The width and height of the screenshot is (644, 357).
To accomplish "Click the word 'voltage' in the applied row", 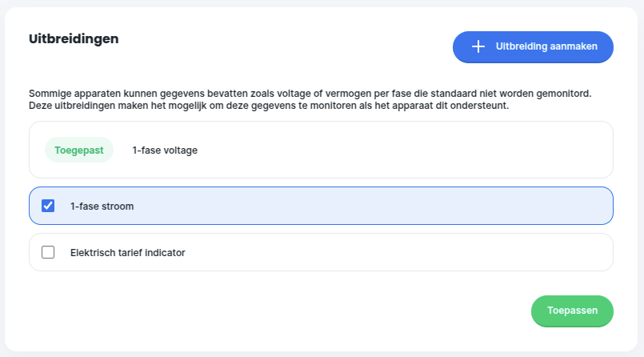I will click(x=181, y=150).
